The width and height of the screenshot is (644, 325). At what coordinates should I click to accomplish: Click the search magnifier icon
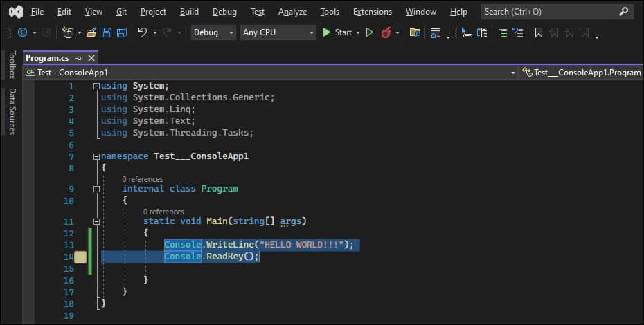click(x=623, y=12)
